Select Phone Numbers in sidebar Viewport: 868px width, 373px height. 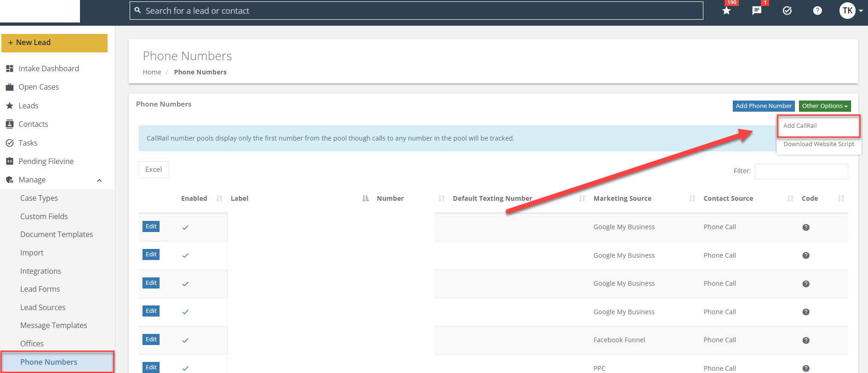(57, 362)
